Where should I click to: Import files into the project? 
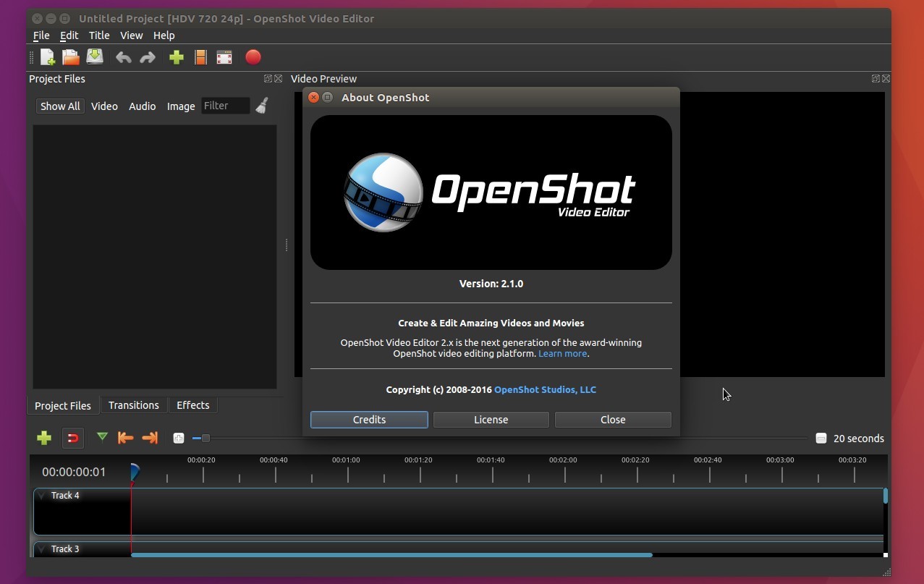click(176, 57)
